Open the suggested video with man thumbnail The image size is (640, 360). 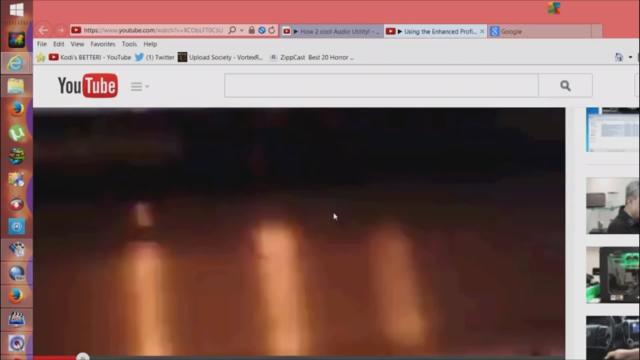pyautogui.click(x=613, y=206)
